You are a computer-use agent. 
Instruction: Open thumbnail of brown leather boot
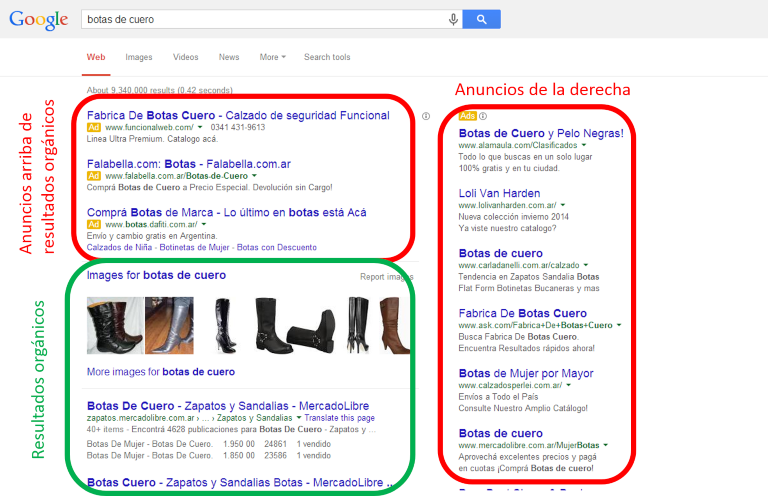394,325
